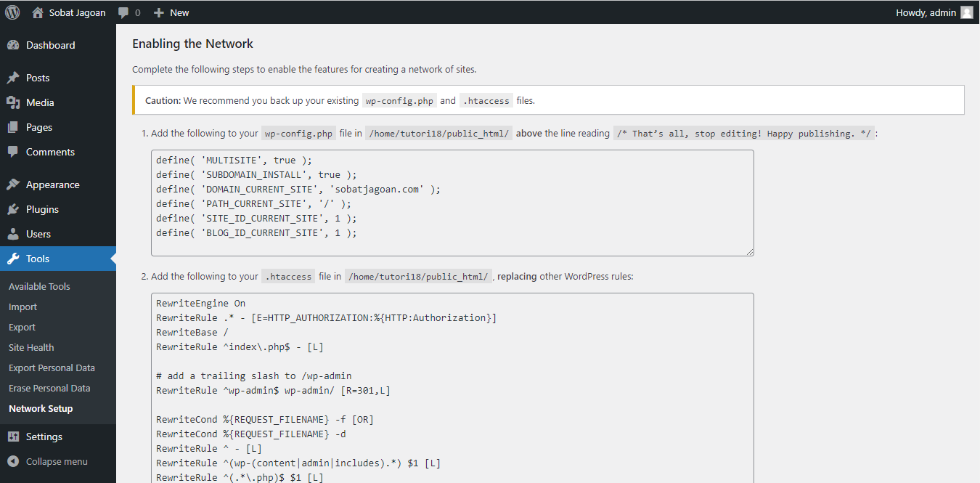The image size is (980, 483).
Task: Click the 'REQUEST_FILENAME} -f [OR]' line
Action: point(265,419)
